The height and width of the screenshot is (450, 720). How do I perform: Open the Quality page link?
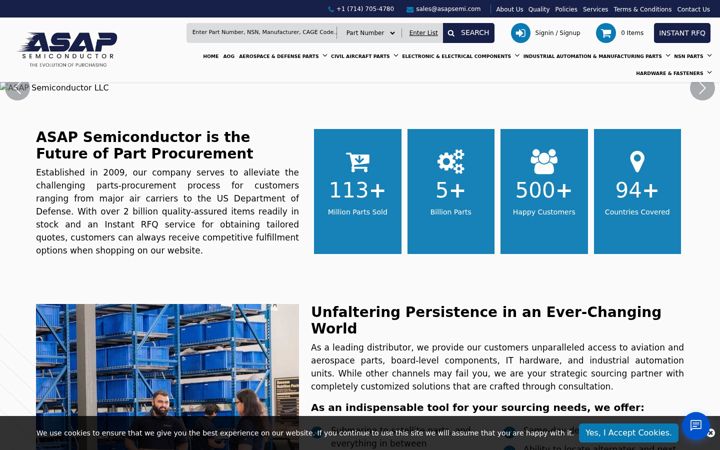point(539,9)
